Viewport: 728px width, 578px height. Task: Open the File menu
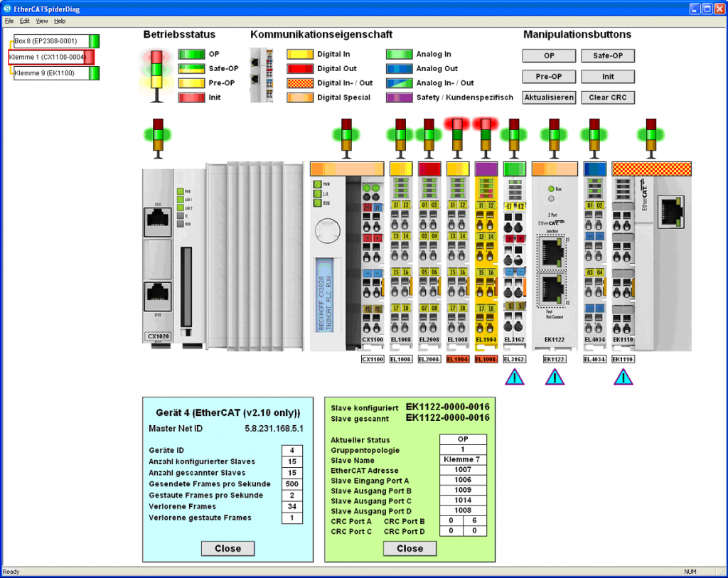9,21
